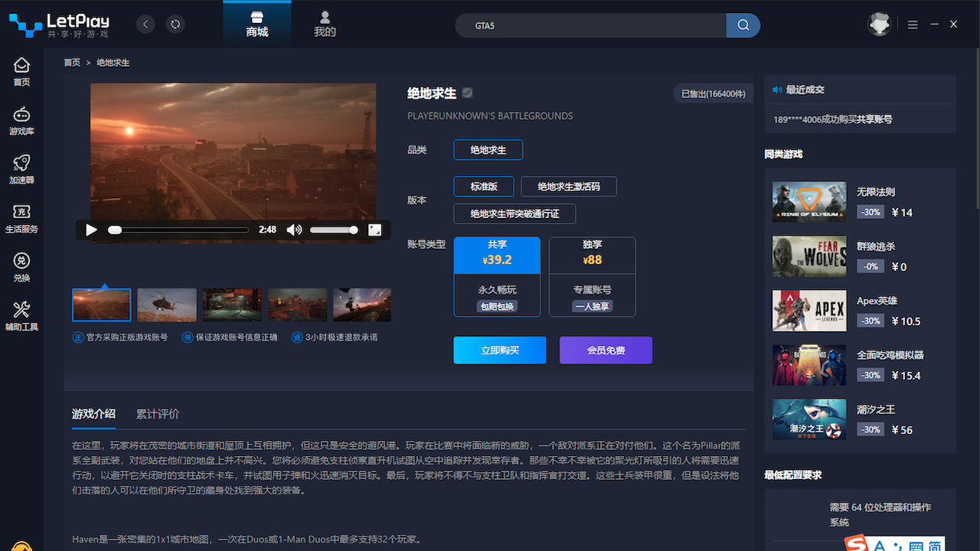Click the video progress bar
This screenshot has width=980, height=551.
[x=180, y=230]
